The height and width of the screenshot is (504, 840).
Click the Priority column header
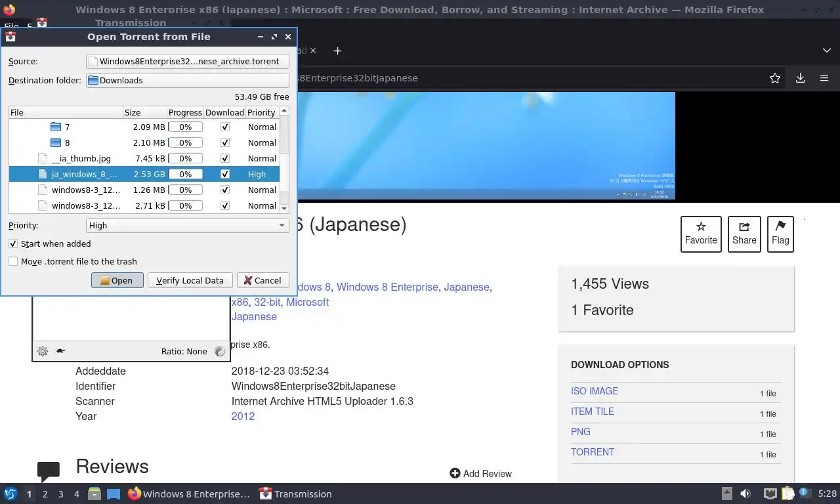click(x=262, y=112)
